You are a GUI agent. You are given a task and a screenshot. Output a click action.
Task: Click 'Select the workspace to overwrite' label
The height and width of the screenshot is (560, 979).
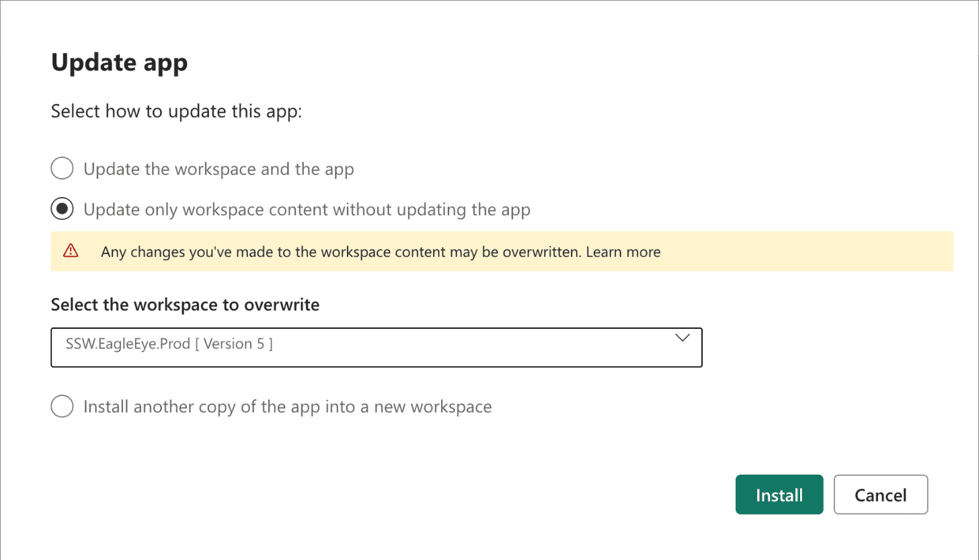(x=185, y=305)
